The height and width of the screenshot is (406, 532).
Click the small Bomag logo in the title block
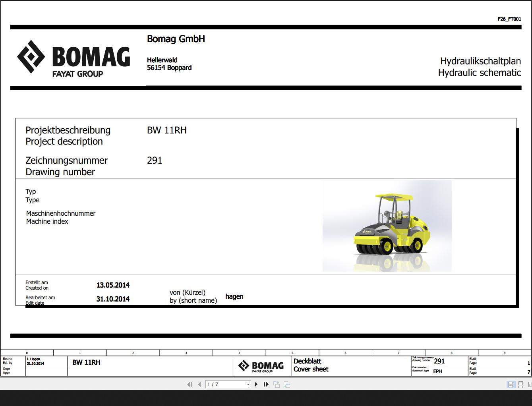point(260,365)
